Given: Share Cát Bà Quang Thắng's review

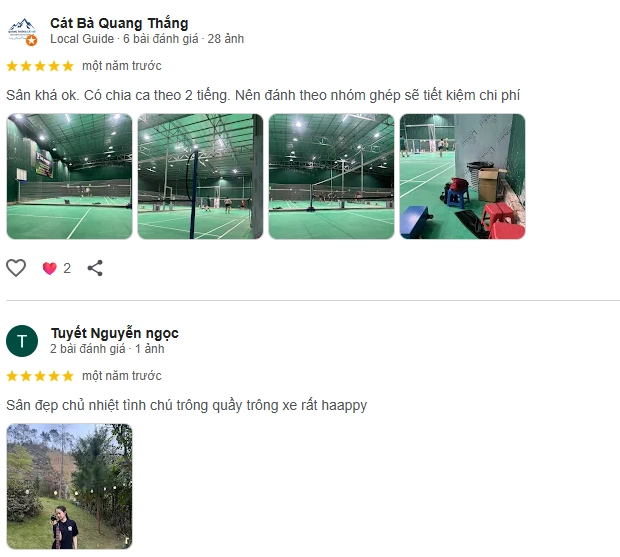Looking at the screenshot, I should 95,268.
